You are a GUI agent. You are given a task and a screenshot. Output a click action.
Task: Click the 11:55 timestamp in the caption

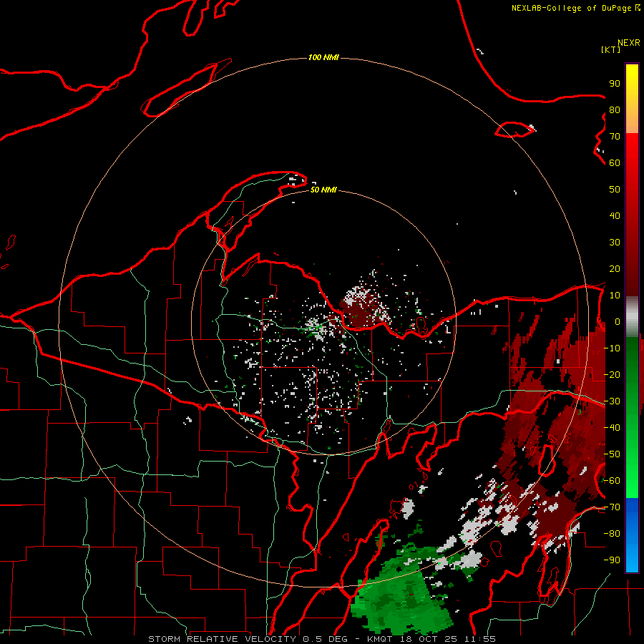tap(480, 639)
